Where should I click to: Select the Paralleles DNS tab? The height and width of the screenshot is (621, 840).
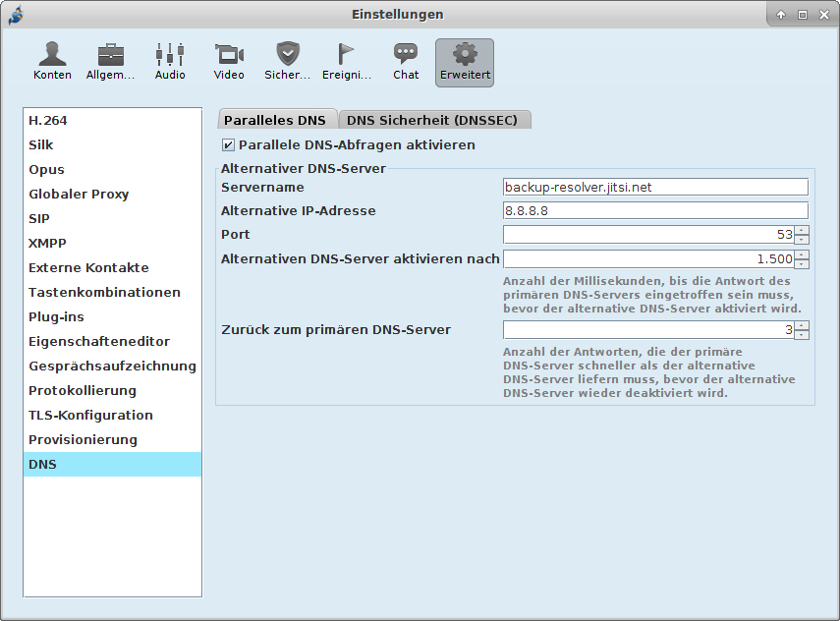coord(275,120)
